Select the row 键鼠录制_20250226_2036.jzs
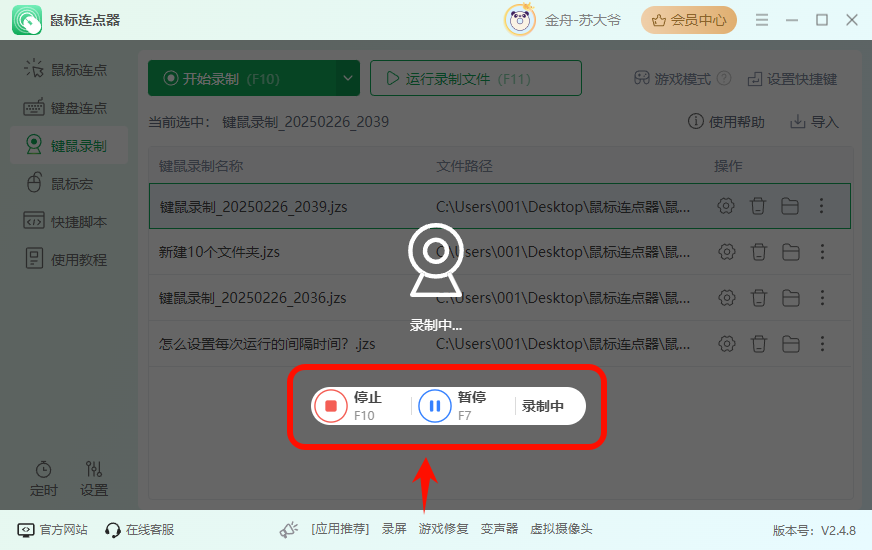 (500, 298)
